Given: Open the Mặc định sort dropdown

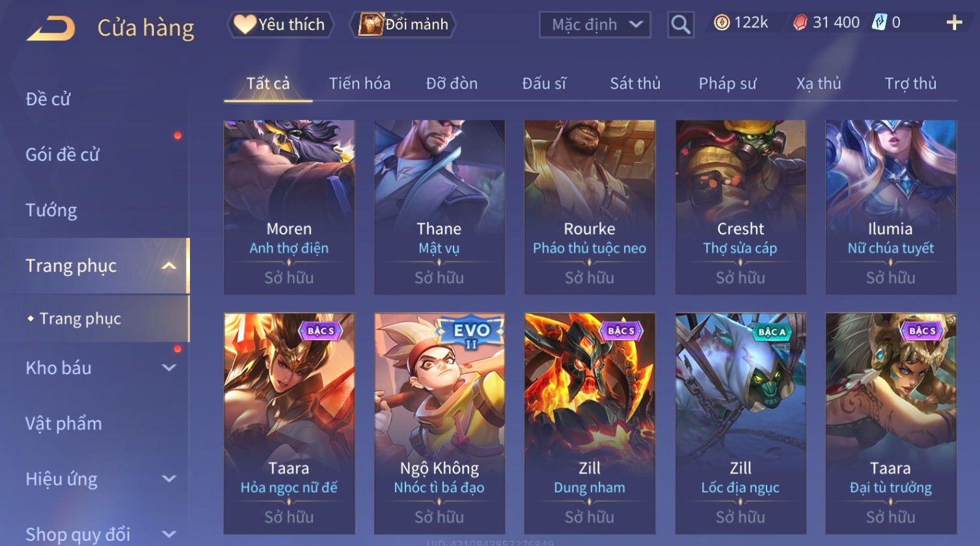Looking at the screenshot, I should point(595,25).
